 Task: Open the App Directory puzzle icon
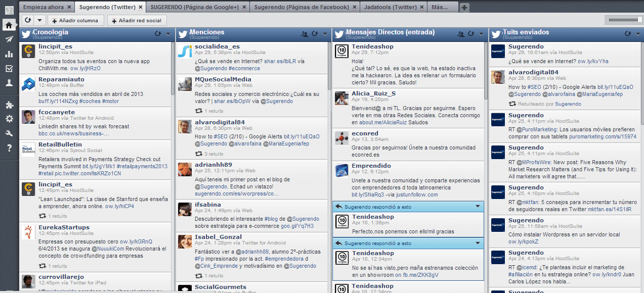coord(9,105)
